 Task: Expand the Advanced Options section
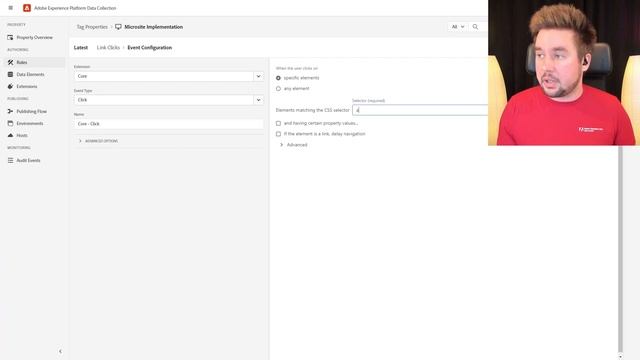(98, 141)
